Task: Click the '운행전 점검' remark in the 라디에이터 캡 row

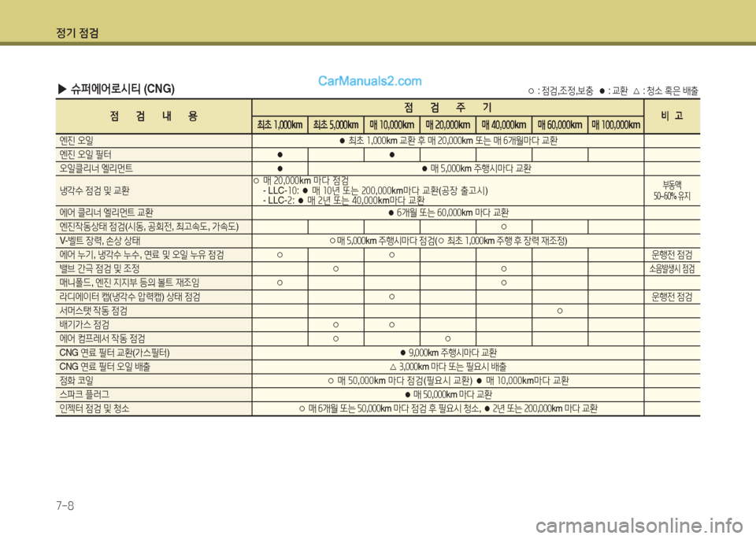Action: (672, 297)
